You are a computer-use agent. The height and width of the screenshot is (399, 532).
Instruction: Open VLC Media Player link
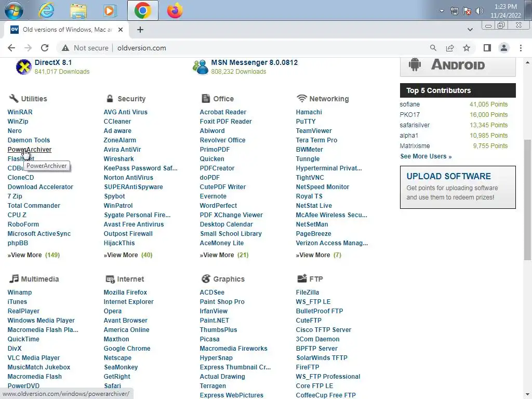pyautogui.click(x=34, y=357)
